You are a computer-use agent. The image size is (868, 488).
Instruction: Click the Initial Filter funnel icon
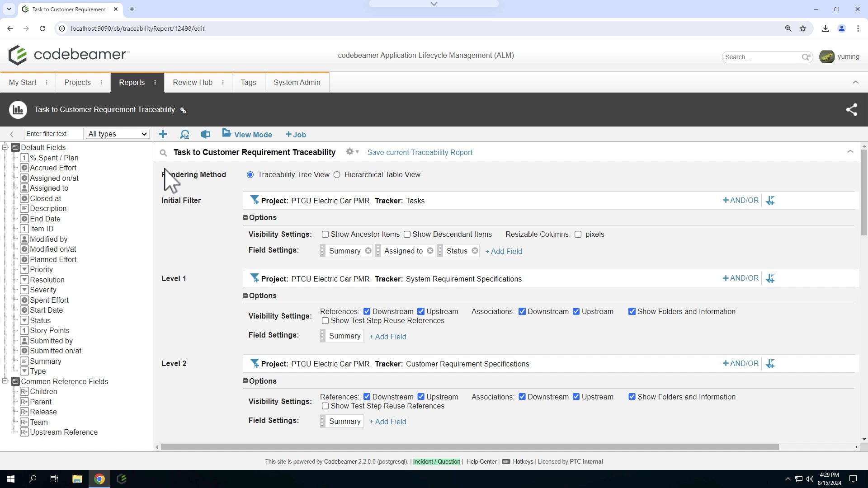point(255,200)
